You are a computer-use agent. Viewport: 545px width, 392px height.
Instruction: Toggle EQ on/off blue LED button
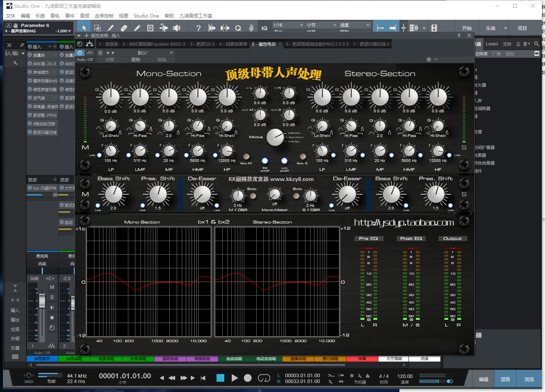click(x=265, y=161)
